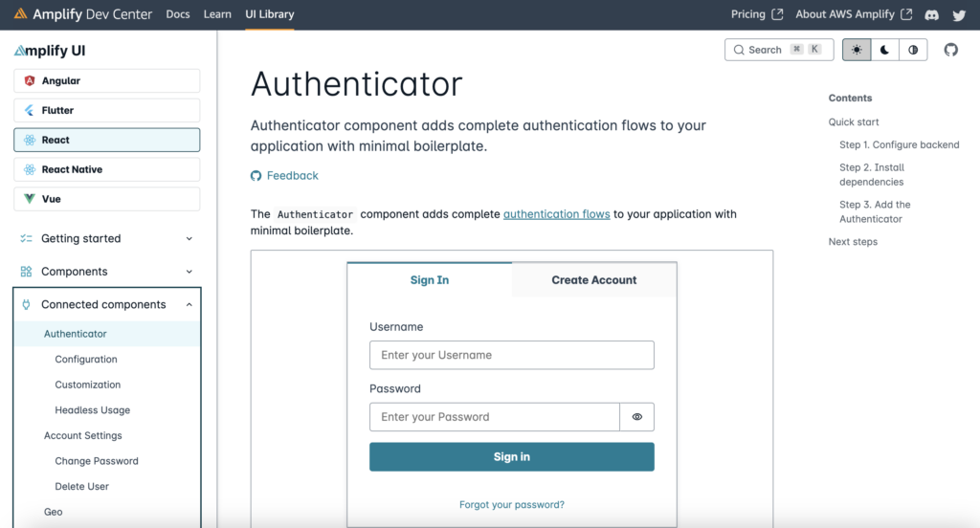Screen dimensions: 980x528
Task: Open the Forgot your password link
Action: tap(512, 504)
